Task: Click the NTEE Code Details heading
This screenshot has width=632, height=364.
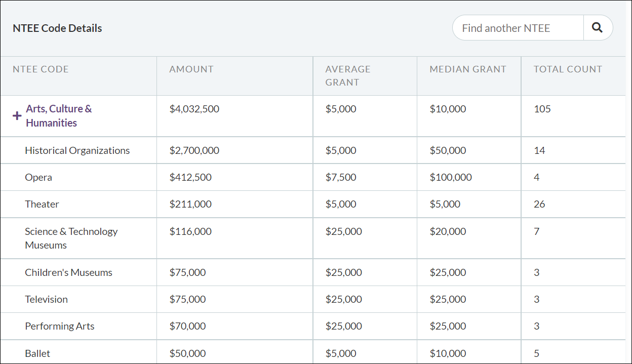Action: 57,28
